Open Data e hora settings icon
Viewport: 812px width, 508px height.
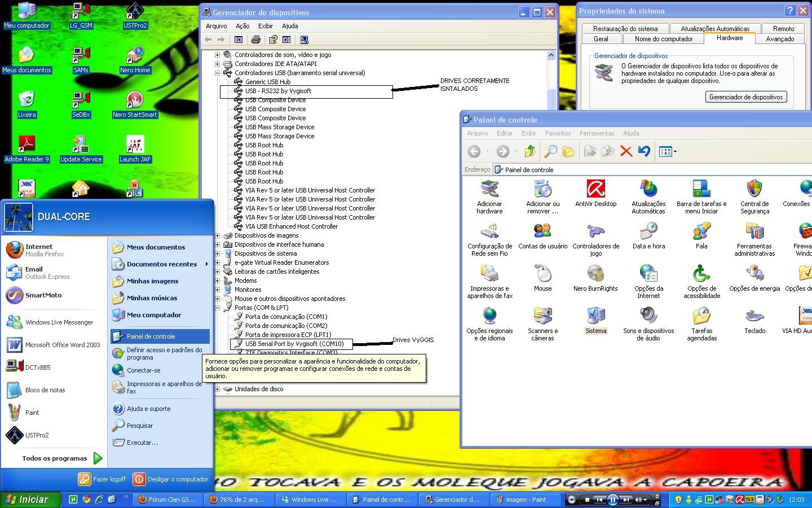(648, 236)
